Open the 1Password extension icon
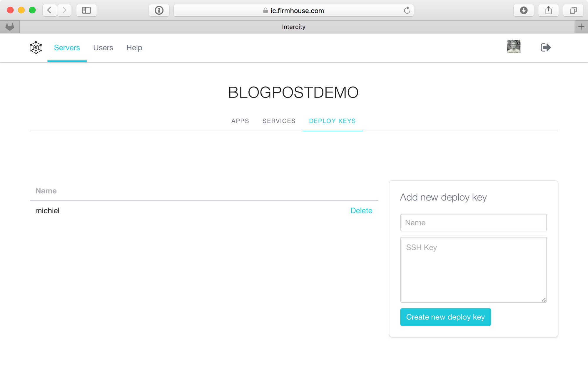The width and height of the screenshot is (588, 392). click(159, 11)
